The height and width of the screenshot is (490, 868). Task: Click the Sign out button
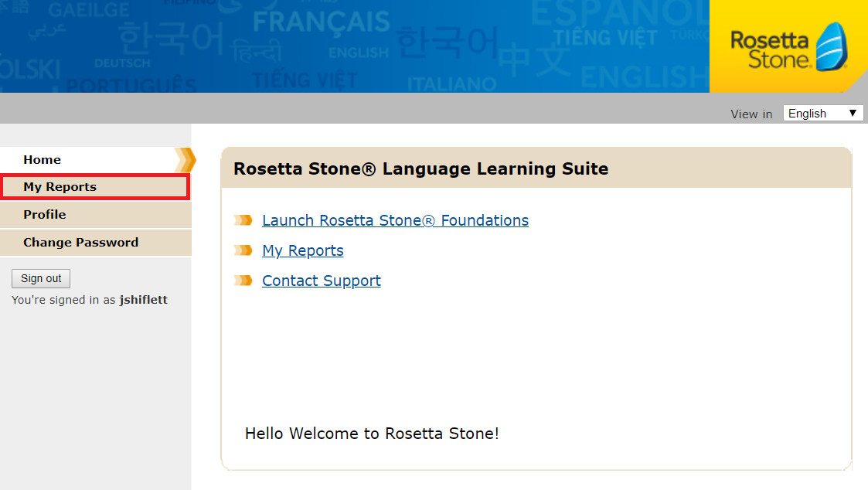(41, 278)
